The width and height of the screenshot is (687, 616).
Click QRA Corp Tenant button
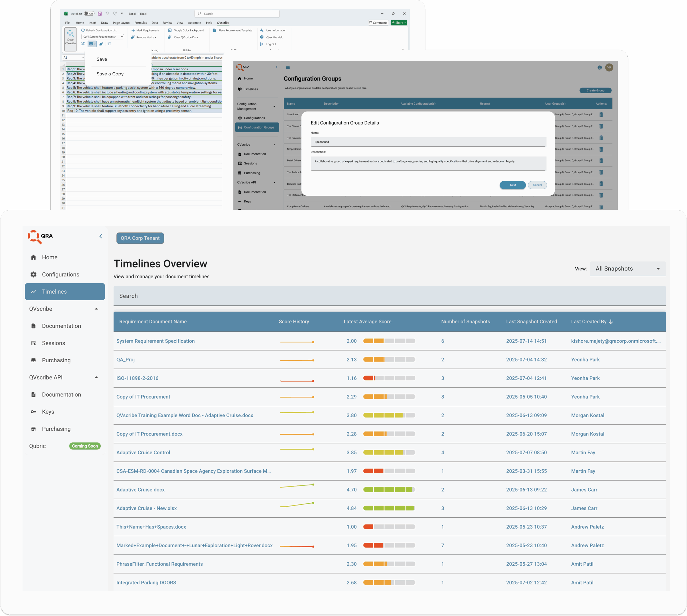(x=140, y=238)
